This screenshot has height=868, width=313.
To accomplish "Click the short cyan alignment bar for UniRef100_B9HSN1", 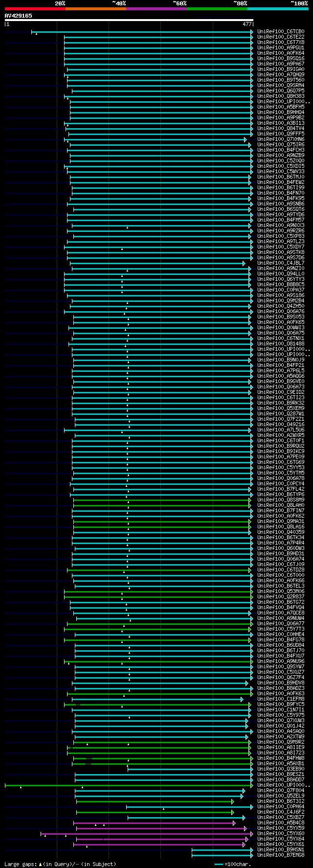I will [x=223, y=850].
